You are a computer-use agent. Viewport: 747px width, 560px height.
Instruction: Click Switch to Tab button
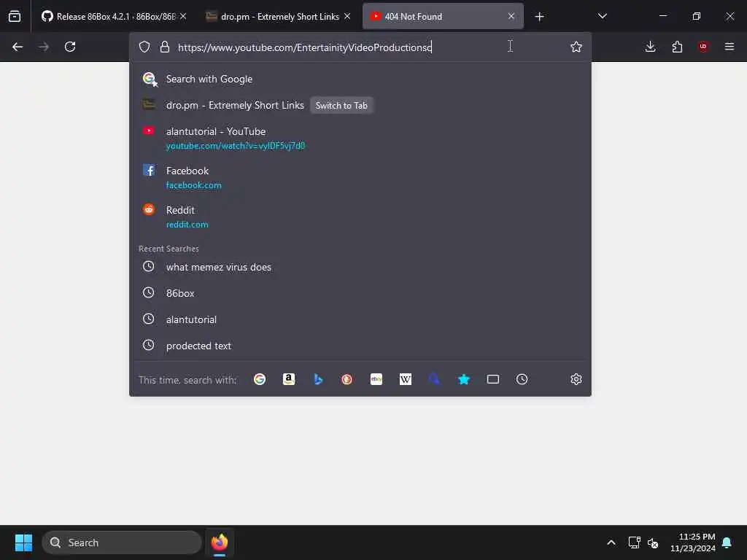click(341, 105)
